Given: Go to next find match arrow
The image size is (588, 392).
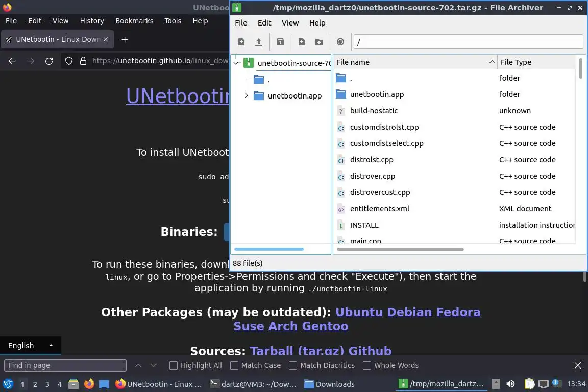Looking at the screenshot, I should [x=153, y=365].
